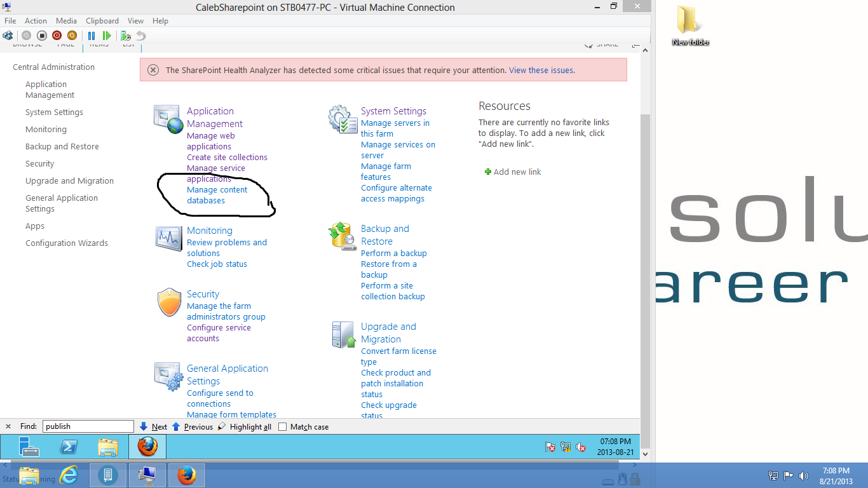Click the Security shield icon
The image size is (868, 488).
tap(170, 302)
